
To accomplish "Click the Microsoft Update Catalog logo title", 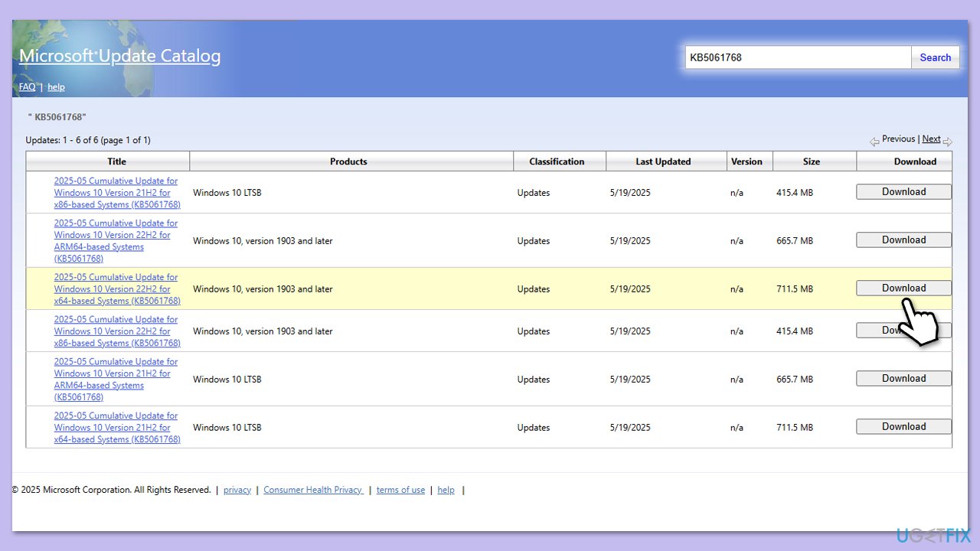I will [119, 56].
